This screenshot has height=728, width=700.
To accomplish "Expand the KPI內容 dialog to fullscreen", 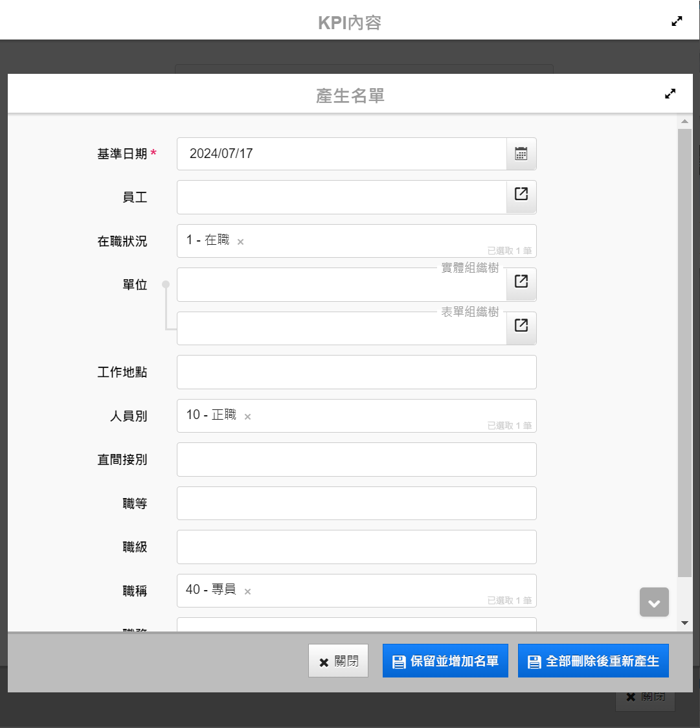I will coord(677,21).
